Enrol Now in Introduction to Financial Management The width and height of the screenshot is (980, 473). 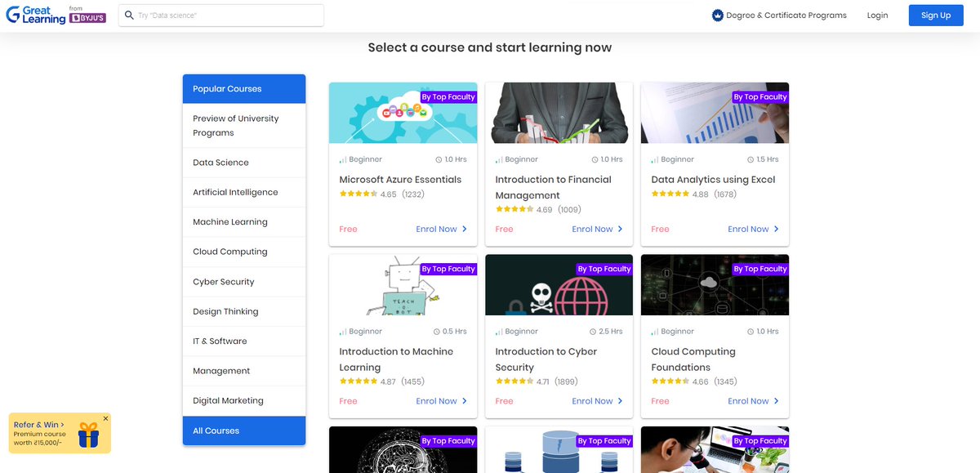(x=598, y=229)
